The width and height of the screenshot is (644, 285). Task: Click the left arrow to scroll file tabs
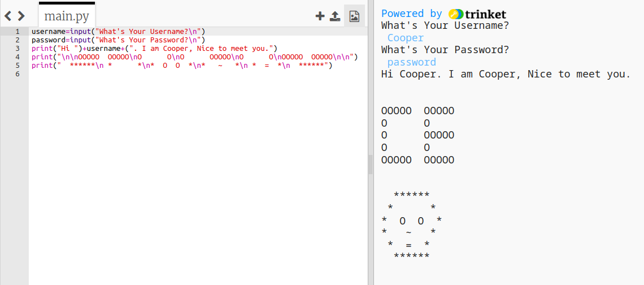8,16
